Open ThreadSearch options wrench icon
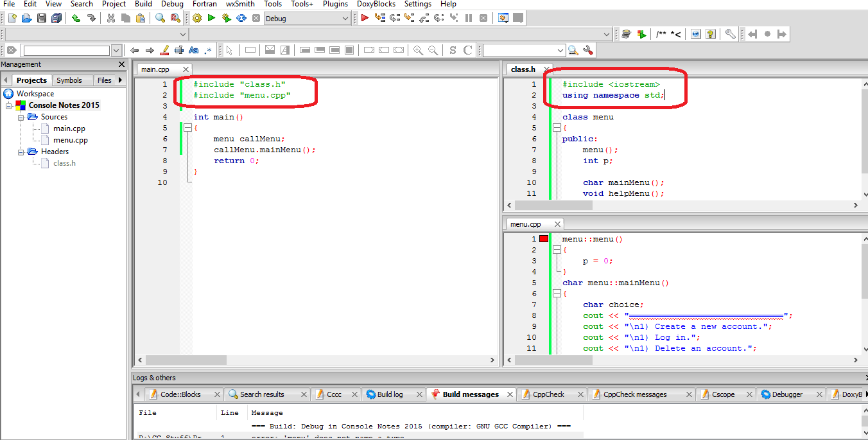Viewport: 868px width, 440px height. click(x=587, y=50)
